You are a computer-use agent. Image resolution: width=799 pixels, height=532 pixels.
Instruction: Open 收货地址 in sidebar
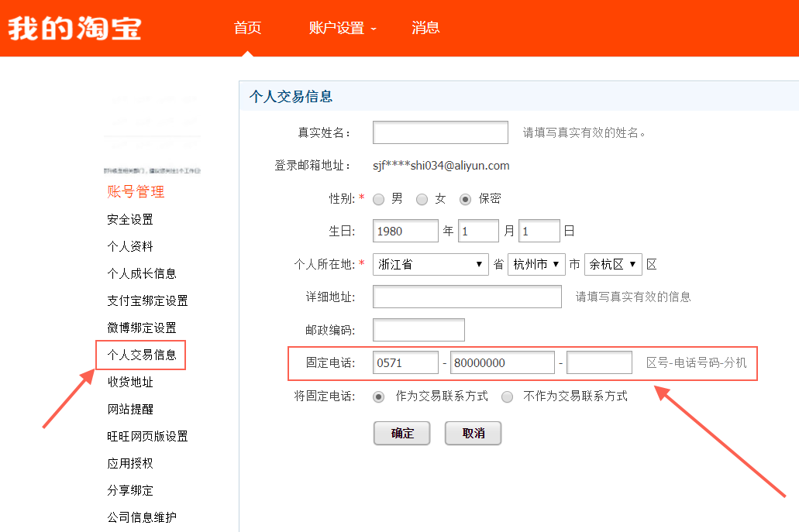(130, 382)
